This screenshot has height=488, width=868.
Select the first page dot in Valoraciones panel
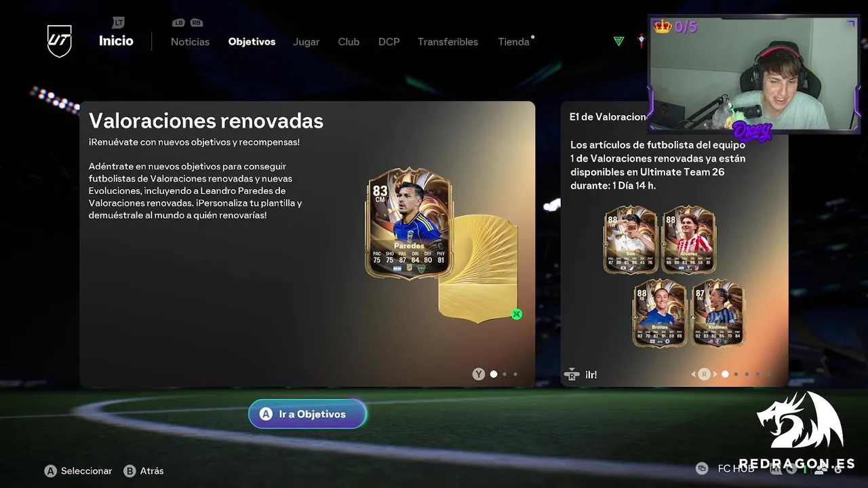494,374
